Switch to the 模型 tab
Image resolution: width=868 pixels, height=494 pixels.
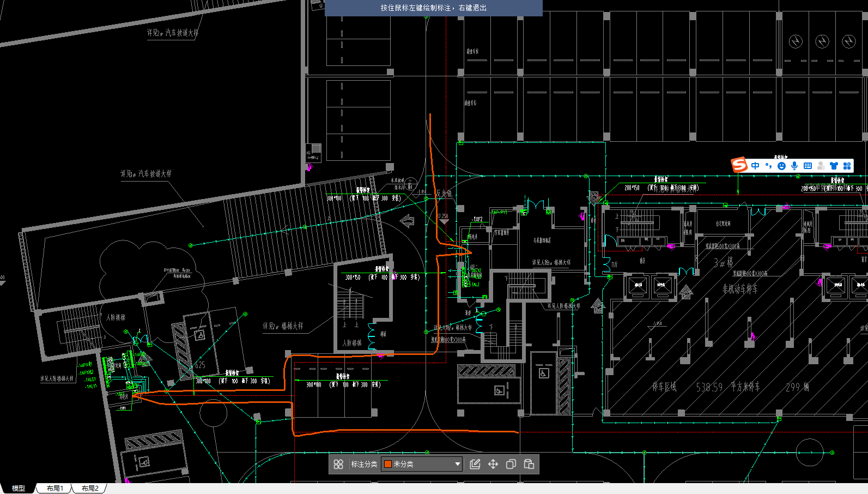point(19,489)
